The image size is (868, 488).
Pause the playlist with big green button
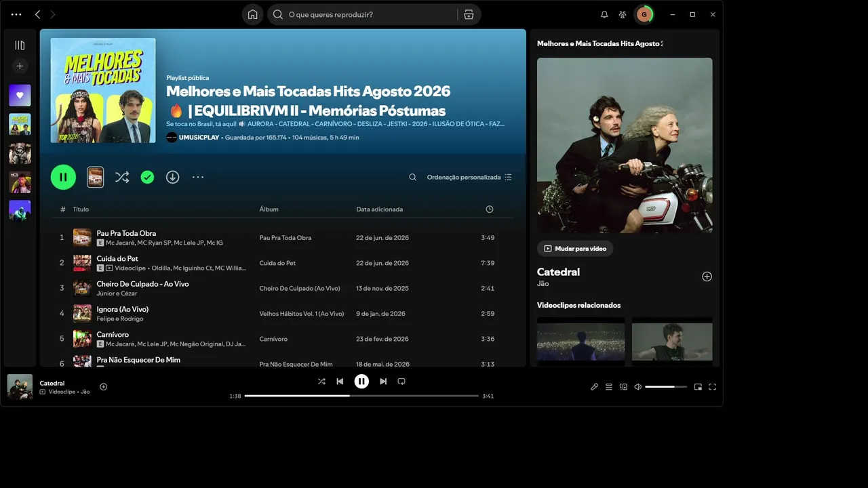tap(63, 177)
